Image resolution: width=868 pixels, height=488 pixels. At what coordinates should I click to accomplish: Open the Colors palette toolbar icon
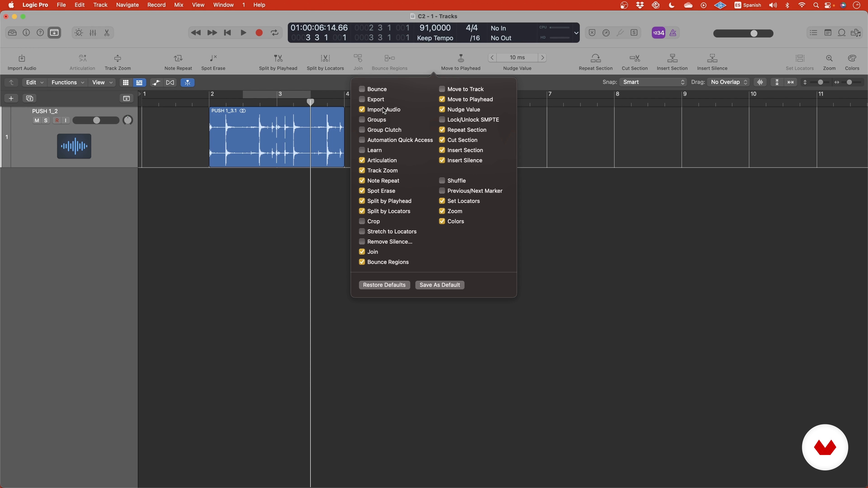(x=852, y=59)
